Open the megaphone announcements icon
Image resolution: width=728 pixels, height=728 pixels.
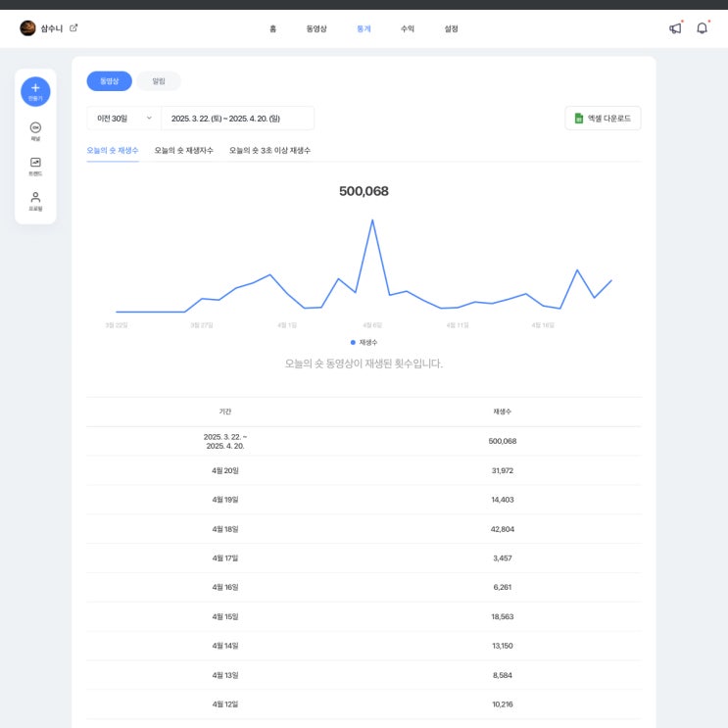(675, 28)
